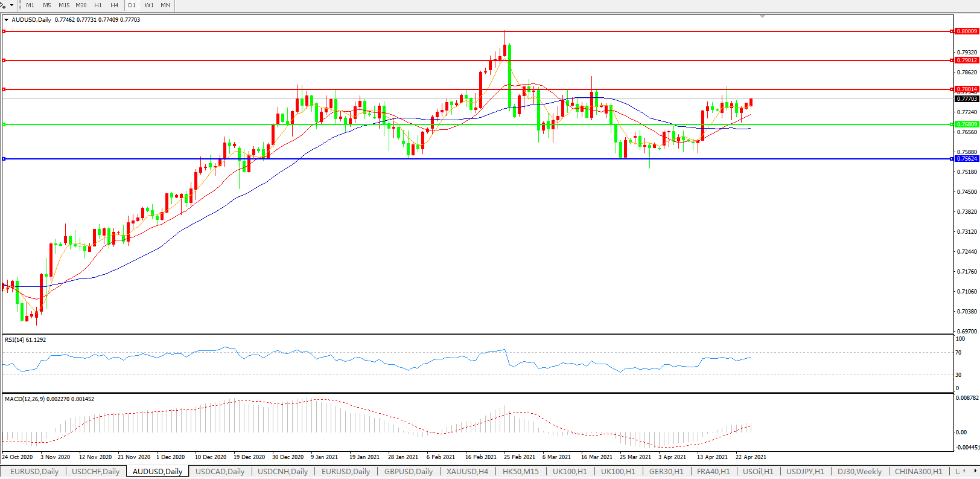The width and height of the screenshot is (980, 479).
Task: Select the green 0.76809 horizontal line label
Action: [x=967, y=124]
